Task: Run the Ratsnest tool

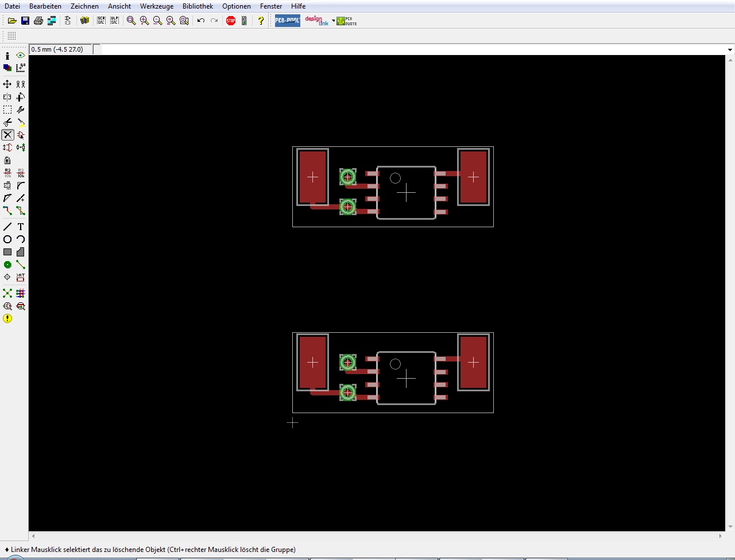Action: click(7, 293)
